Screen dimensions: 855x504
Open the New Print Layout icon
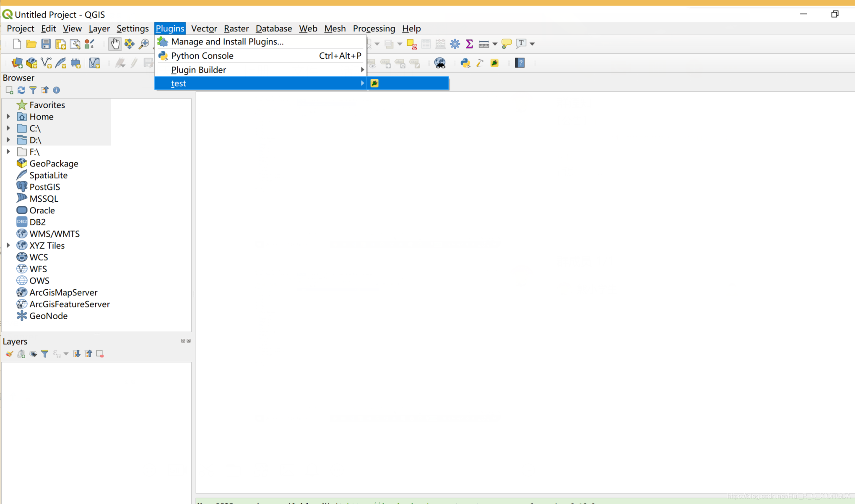click(61, 44)
